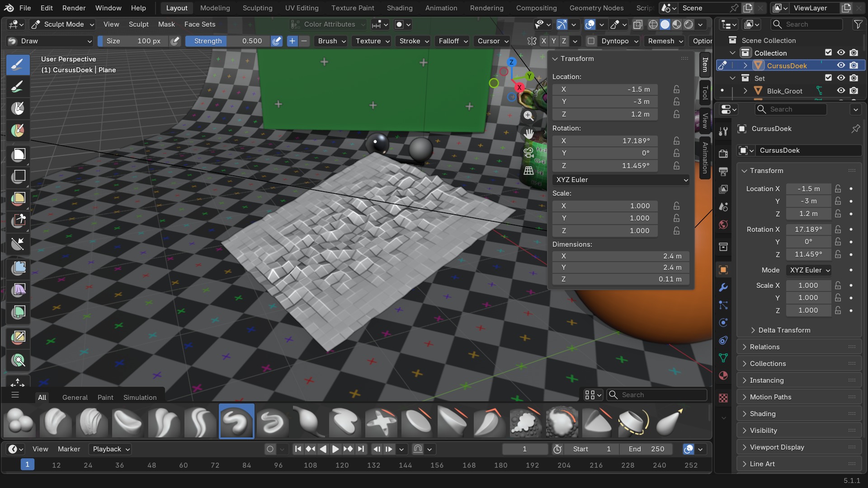The height and width of the screenshot is (488, 868).
Task: Pin the CursusDoek properties panel
Action: [855, 129]
